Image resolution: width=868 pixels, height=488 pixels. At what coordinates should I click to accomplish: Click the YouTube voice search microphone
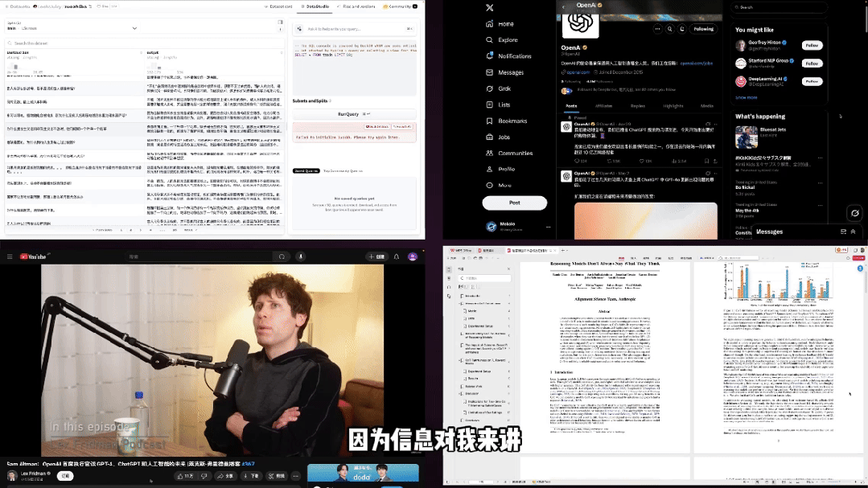click(301, 256)
